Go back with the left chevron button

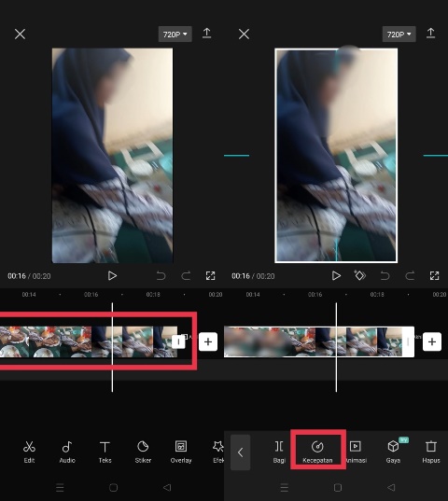(240, 452)
